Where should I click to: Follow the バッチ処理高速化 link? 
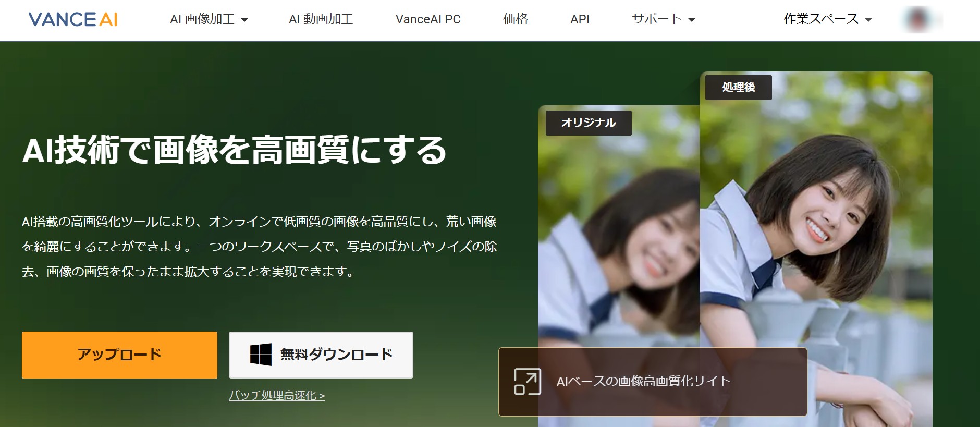coord(276,396)
